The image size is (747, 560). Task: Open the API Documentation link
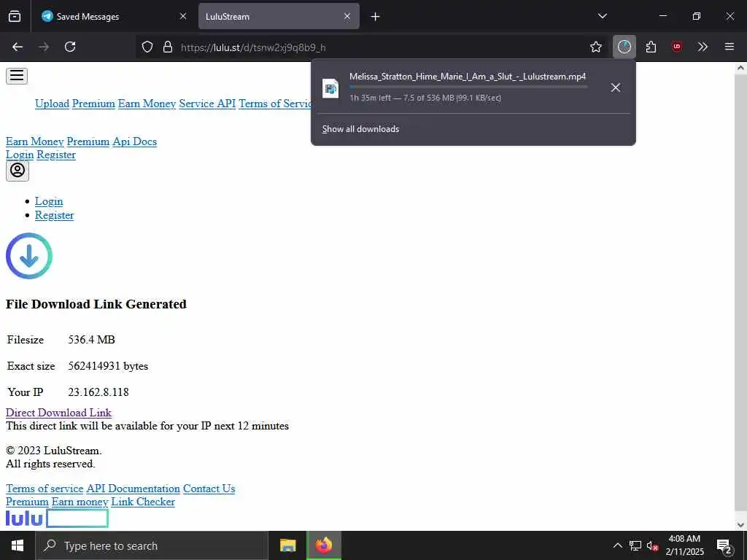tap(133, 489)
